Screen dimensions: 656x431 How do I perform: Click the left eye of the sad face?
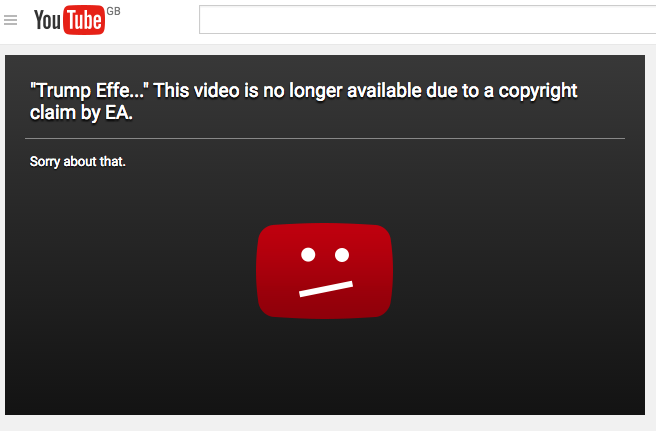pyautogui.click(x=308, y=254)
